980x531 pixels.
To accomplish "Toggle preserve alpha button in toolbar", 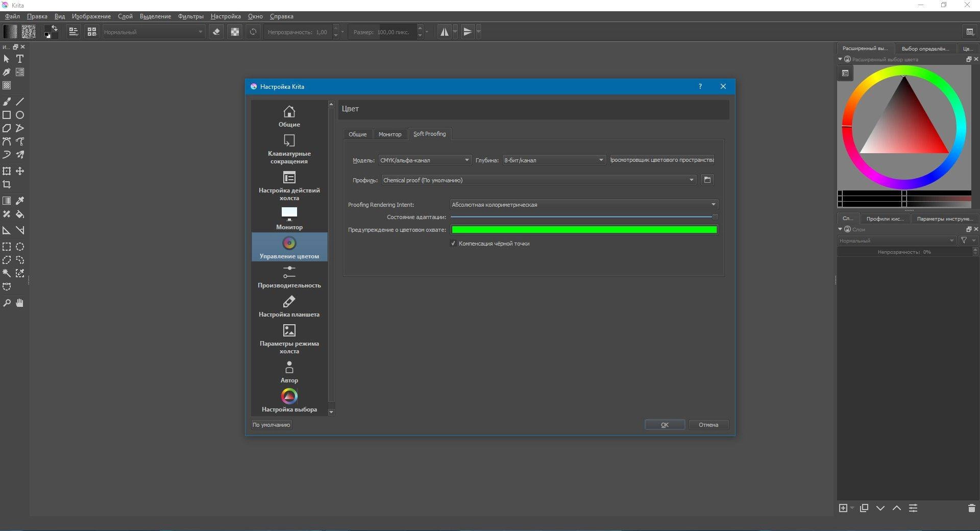I will pos(235,32).
